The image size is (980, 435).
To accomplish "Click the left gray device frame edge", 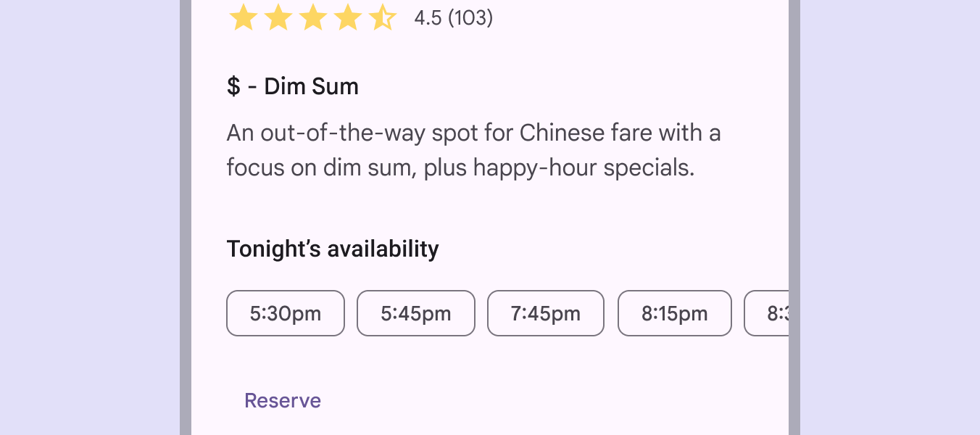I will pyautogui.click(x=186, y=217).
